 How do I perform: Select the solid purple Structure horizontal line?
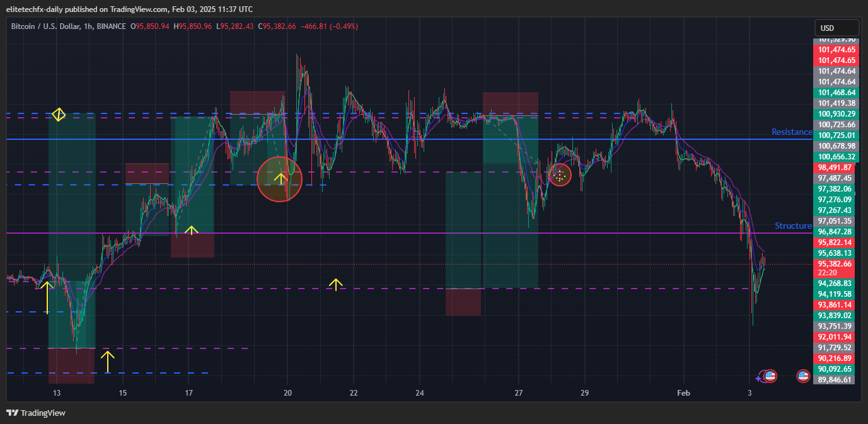click(410, 233)
